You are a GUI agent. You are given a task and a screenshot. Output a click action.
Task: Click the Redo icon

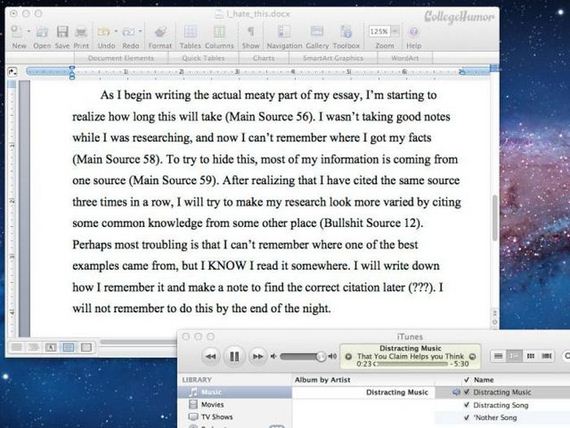(128, 32)
